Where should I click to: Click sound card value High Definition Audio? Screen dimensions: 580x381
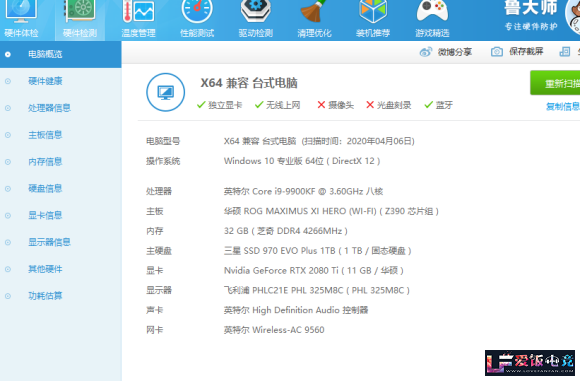(x=296, y=310)
